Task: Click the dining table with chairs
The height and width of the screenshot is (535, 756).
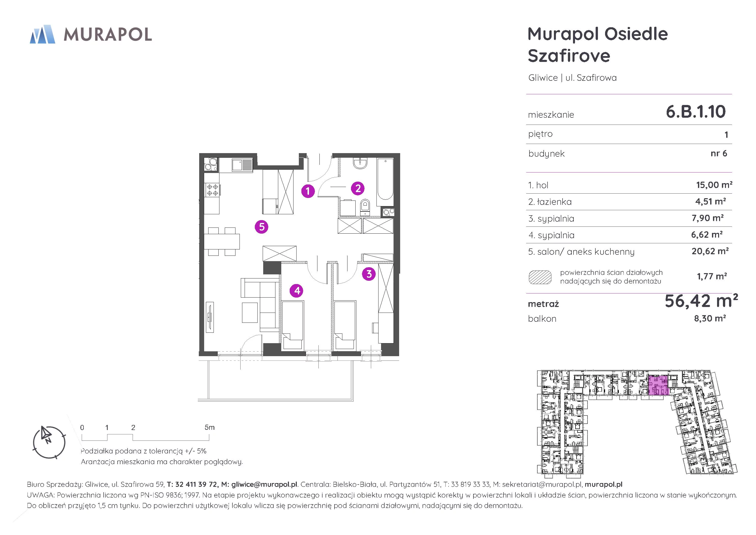Action: 222,242
